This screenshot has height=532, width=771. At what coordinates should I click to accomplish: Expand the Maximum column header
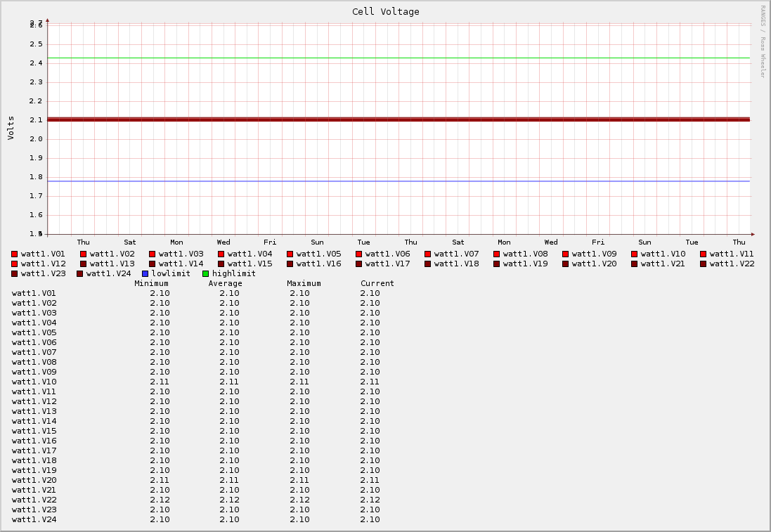click(x=303, y=283)
